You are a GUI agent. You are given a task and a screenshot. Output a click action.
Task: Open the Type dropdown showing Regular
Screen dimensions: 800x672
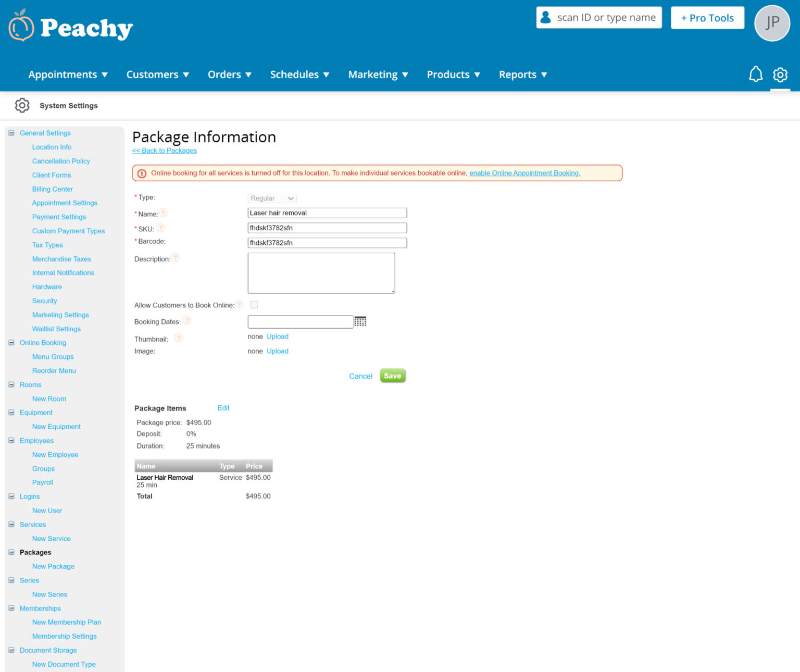(x=272, y=198)
